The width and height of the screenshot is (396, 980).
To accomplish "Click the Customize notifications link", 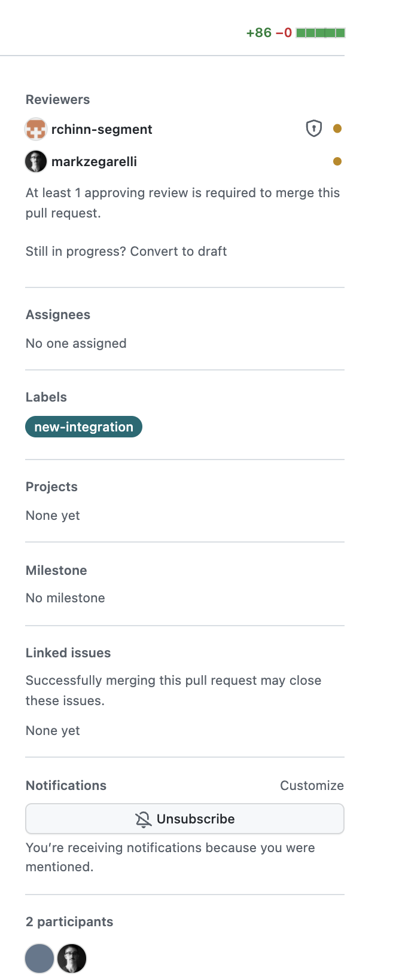I will tap(312, 786).
